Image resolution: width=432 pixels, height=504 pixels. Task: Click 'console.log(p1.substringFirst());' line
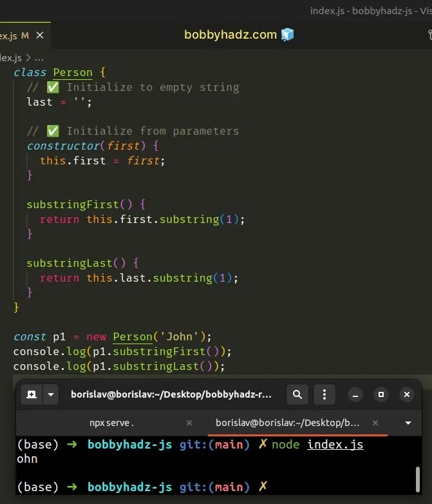coord(122,352)
